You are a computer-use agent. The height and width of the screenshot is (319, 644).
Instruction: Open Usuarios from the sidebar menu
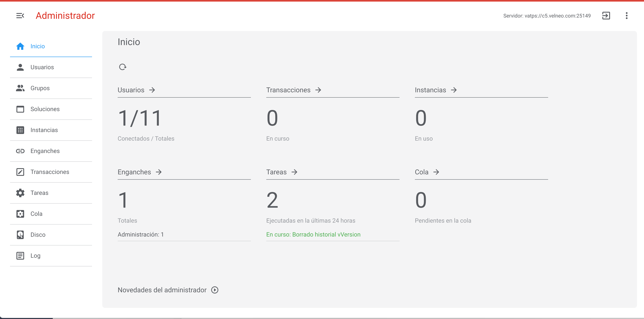click(x=51, y=67)
